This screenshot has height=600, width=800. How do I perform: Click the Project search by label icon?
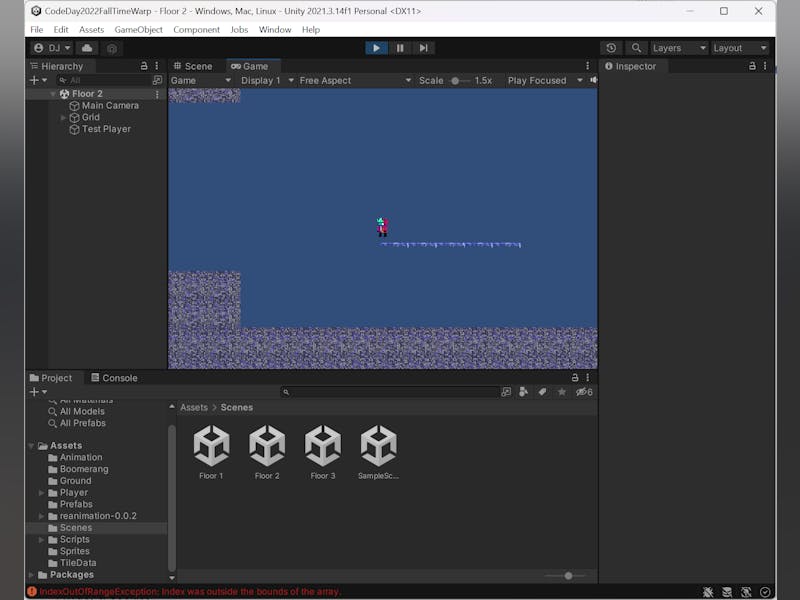click(542, 392)
